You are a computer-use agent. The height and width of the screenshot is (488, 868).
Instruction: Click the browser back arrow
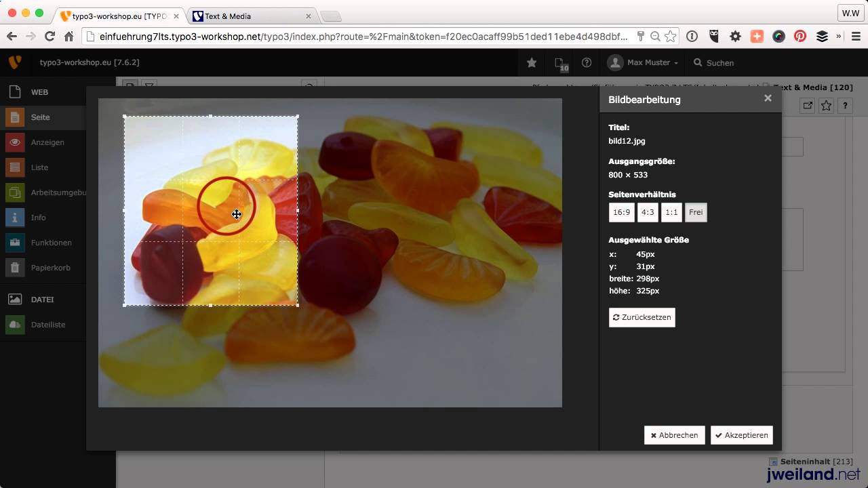coord(12,37)
